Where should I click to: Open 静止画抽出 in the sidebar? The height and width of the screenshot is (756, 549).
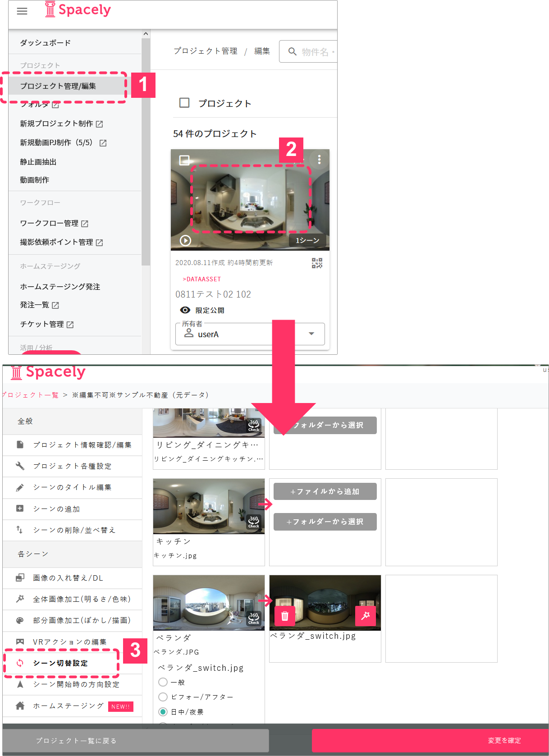pos(38,162)
